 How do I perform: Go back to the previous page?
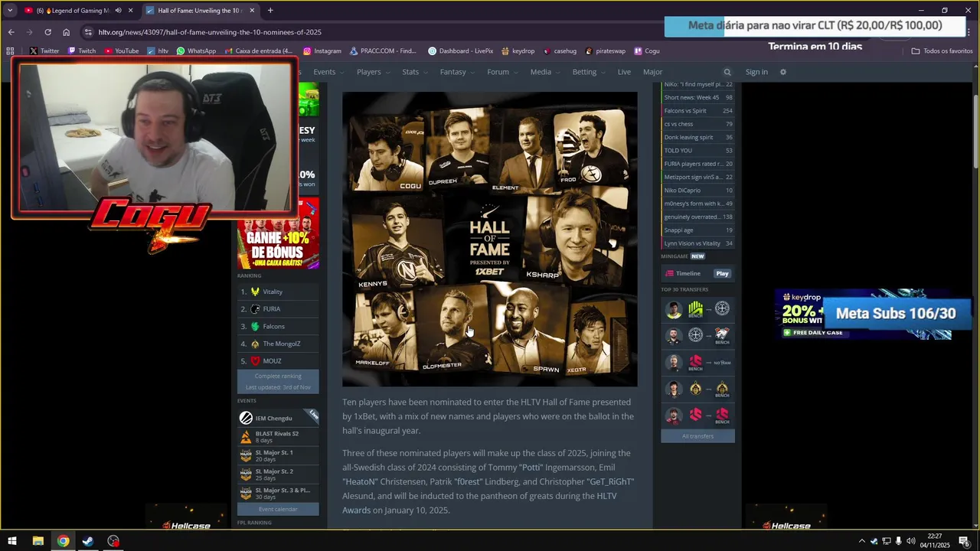pos(11,32)
